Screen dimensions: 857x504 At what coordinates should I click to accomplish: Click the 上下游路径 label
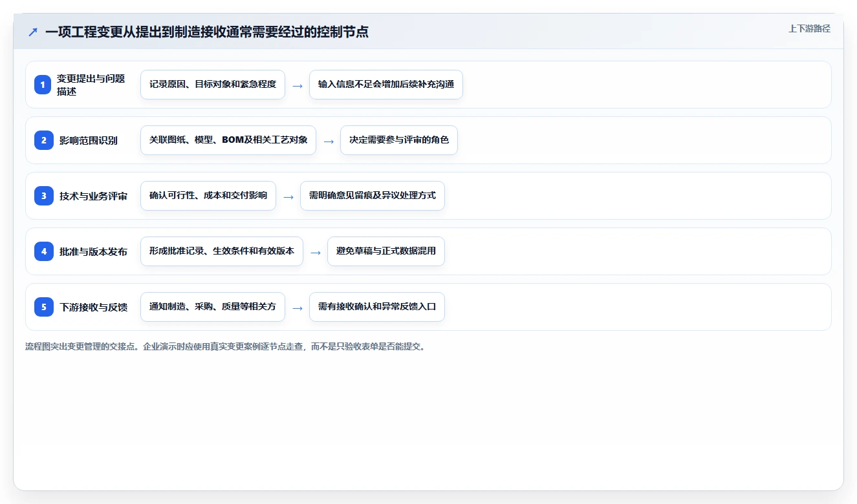[809, 28]
